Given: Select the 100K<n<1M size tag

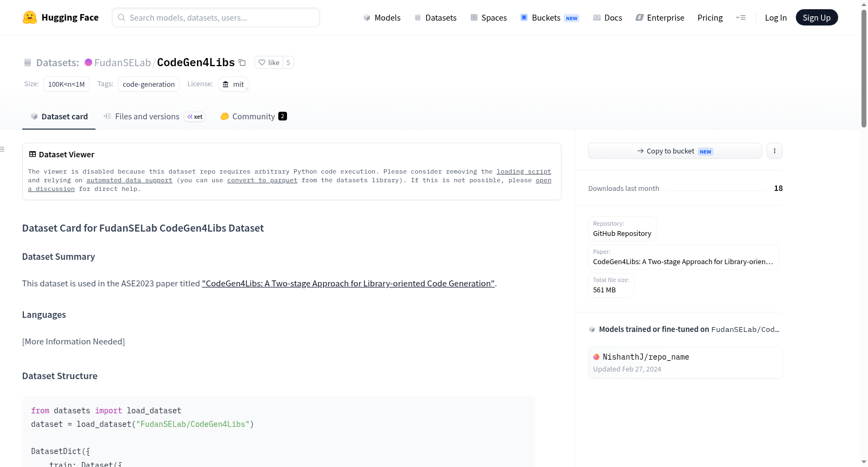Looking at the screenshot, I should 66,84.
